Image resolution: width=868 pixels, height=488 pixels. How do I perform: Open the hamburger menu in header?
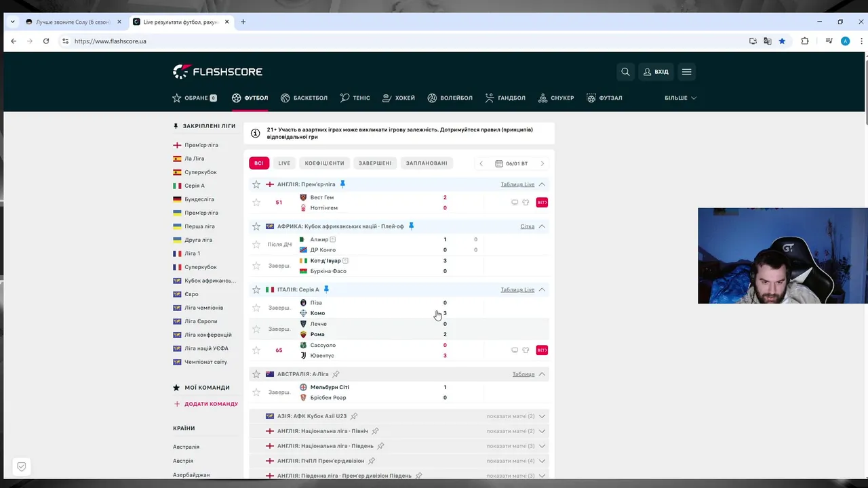[686, 72]
